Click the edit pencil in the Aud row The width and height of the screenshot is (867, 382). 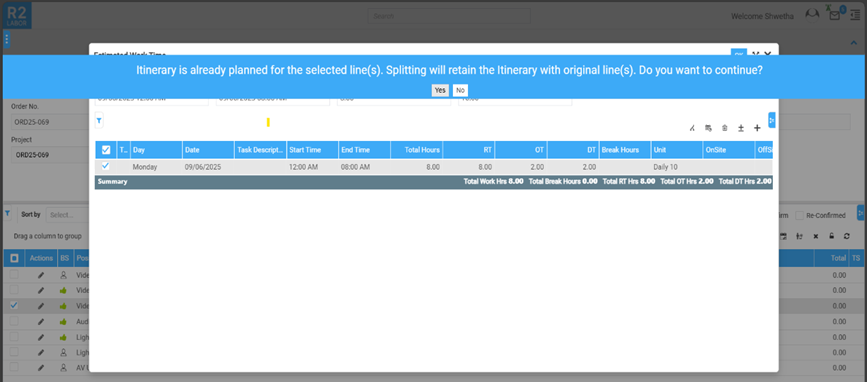(41, 321)
